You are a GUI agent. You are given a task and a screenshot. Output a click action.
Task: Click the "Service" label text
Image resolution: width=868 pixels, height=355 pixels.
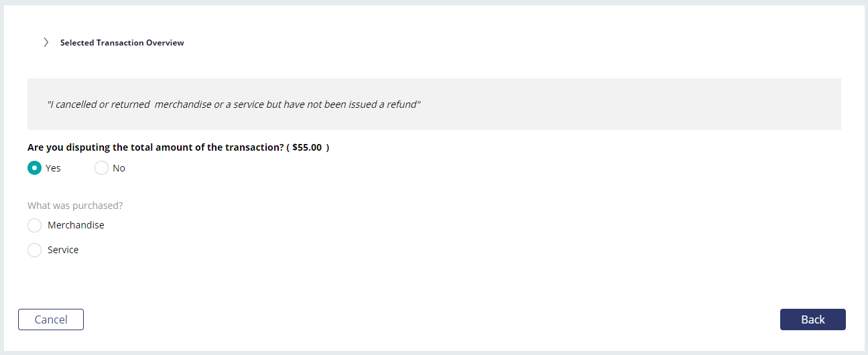tap(63, 250)
